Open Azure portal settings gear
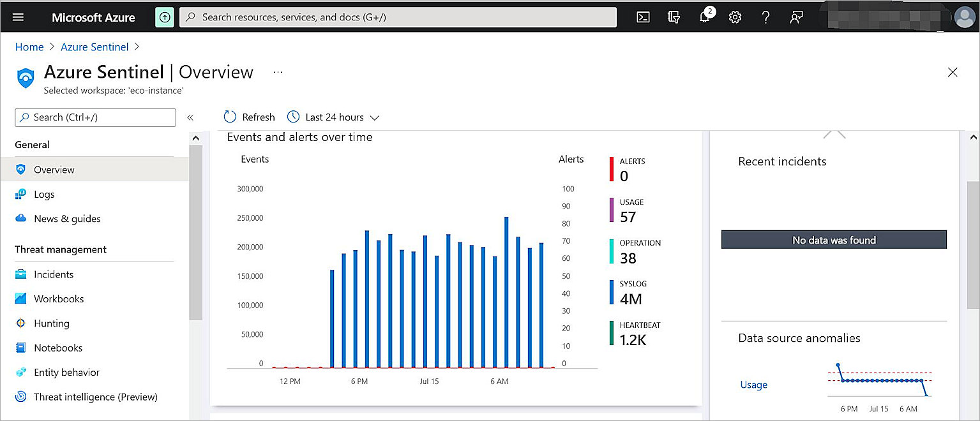 tap(735, 17)
